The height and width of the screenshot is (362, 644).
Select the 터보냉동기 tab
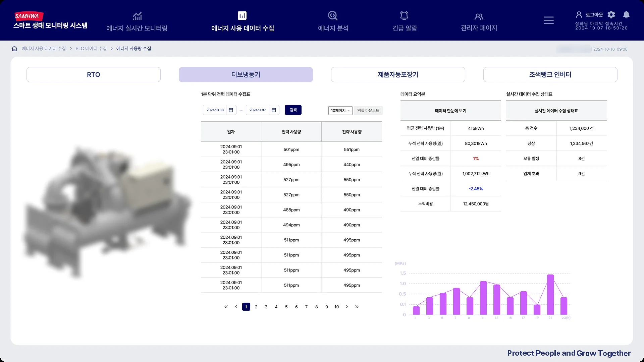pos(246,74)
